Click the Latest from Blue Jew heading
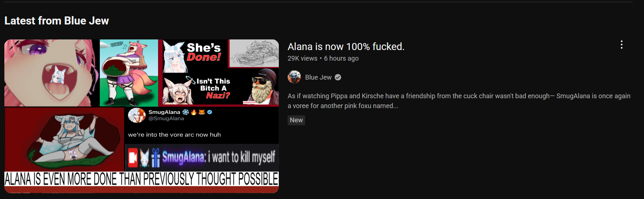This screenshot has height=199, width=644. [57, 21]
